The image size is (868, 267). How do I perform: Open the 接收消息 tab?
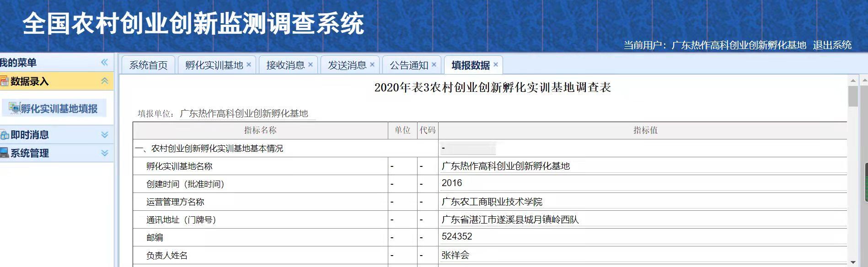(x=285, y=65)
